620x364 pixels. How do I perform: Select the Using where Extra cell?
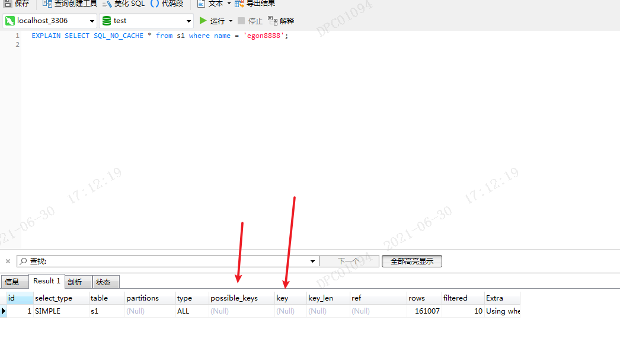[502, 311]
